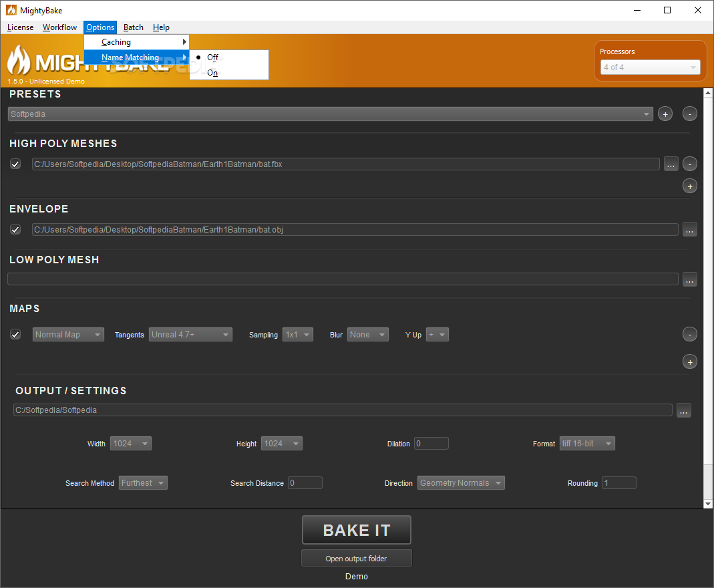714x588 pixels.
Task: Click the Rounding value field
Action: (619, 483)
